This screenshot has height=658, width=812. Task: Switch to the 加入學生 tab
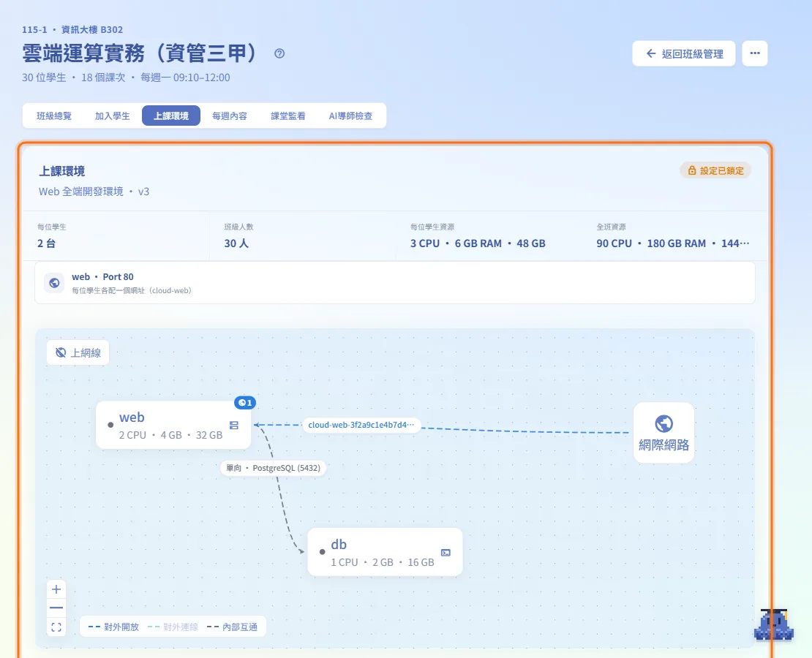point(112,116)
